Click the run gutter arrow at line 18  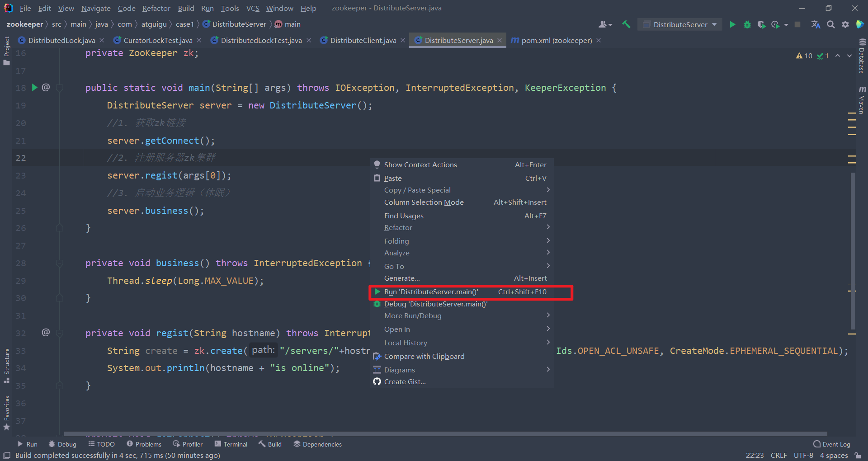tap(34, 87)
